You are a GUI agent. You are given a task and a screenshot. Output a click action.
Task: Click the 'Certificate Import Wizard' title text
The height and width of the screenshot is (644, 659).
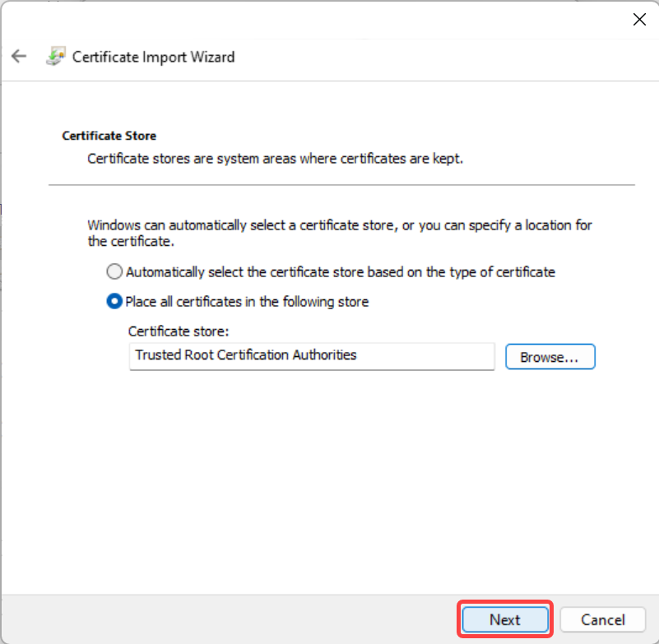coord(153,57)
